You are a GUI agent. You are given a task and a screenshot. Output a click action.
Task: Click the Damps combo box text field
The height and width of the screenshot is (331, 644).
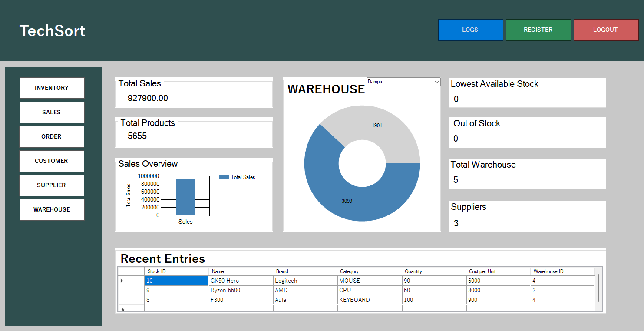coord(400,82)
